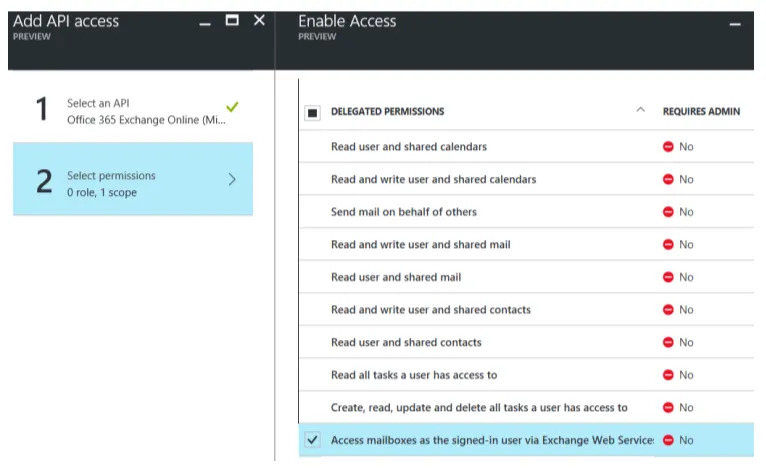Close the Add API access blade
Image resolution: width=766 pixels, height=471 pixels.
click(x=259, y=20)
